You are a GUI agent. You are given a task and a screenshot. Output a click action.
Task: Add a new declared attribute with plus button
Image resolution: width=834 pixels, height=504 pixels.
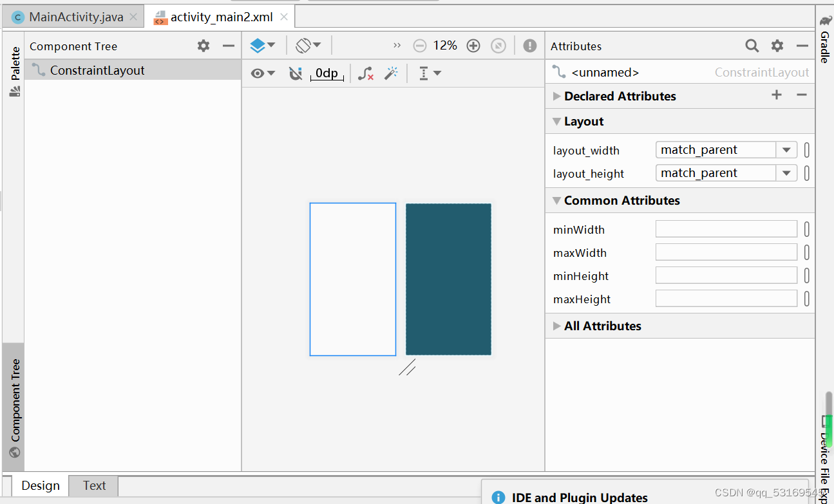tap(777, 95)
